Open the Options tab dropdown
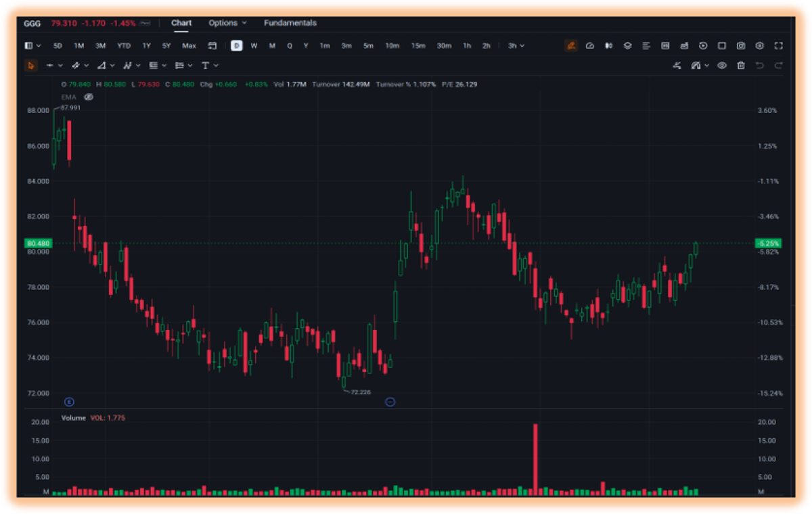This screenshot has width=812, height=514. tap(227, 23)
